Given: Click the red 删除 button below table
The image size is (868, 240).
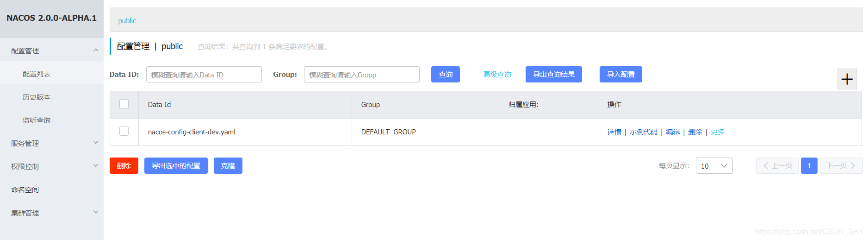Looking at the screenshot, I should [x=124, y=165].
